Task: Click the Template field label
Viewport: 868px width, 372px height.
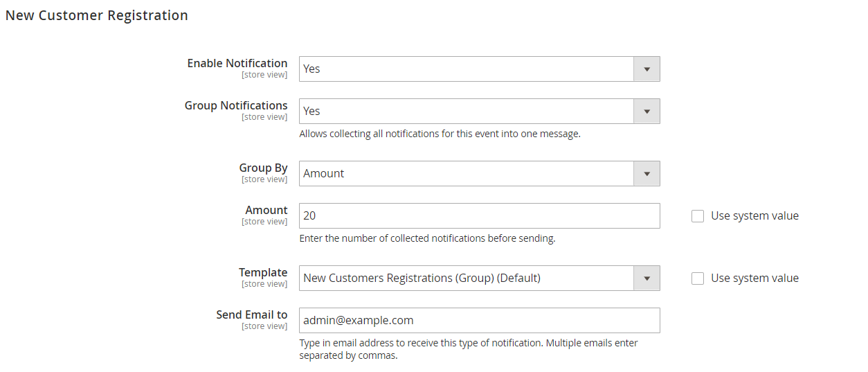Action: (x=263, y=273)
